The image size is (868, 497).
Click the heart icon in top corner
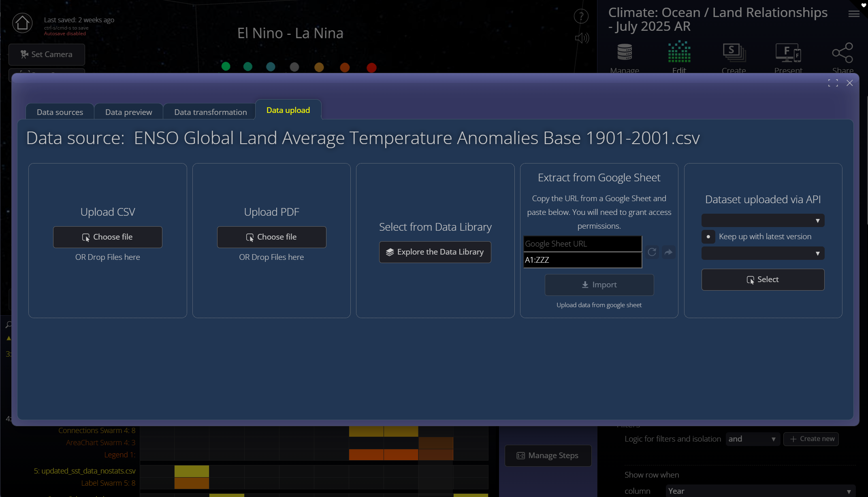click(864, 5)
